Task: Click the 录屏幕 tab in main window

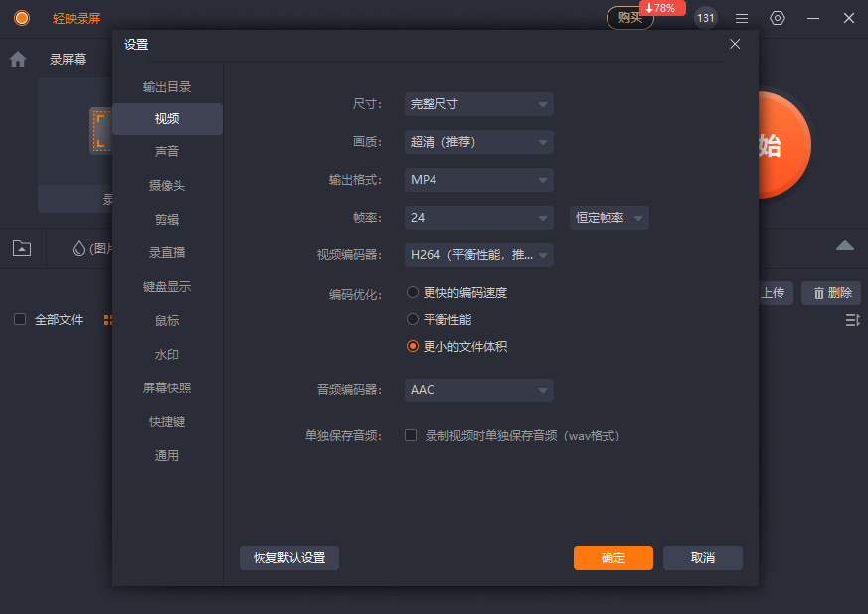Action: (x=68, y=59)
